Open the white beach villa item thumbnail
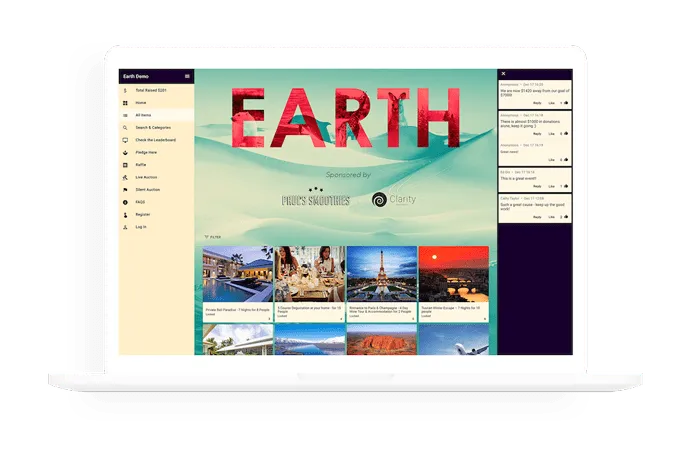Screen dimensions: 681x450 [x=238, y=340]
